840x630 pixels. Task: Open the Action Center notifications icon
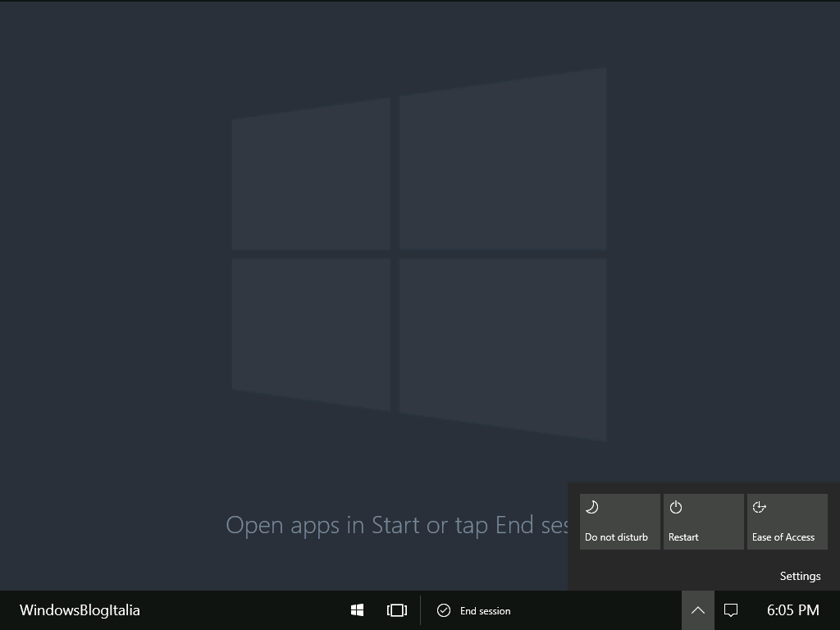coord(731,610)
